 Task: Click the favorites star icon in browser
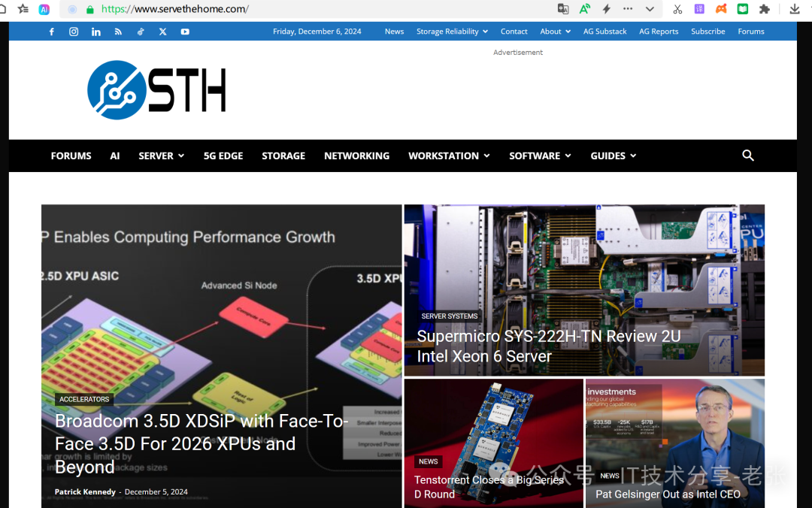point(23,9)
